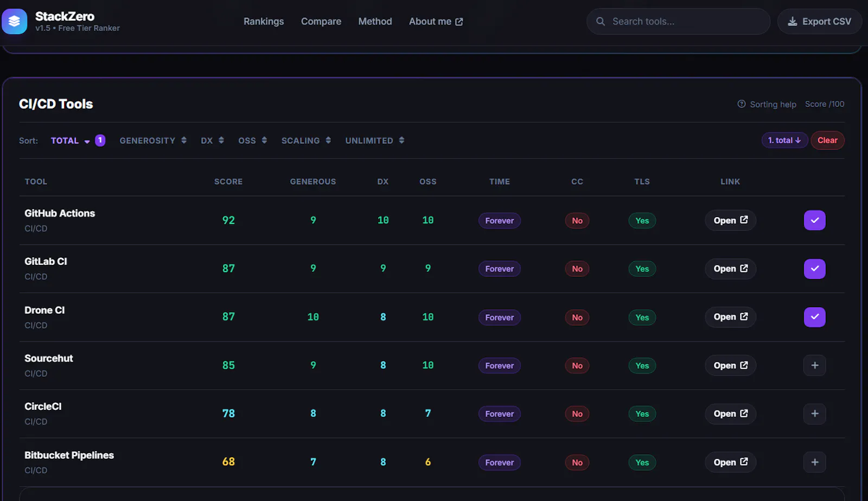Click the Export CSV download icon

[x=793, y=21]
